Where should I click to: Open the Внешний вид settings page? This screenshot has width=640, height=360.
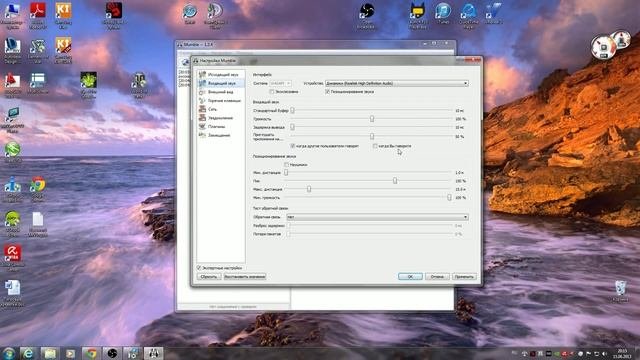(x=221, y=92)
